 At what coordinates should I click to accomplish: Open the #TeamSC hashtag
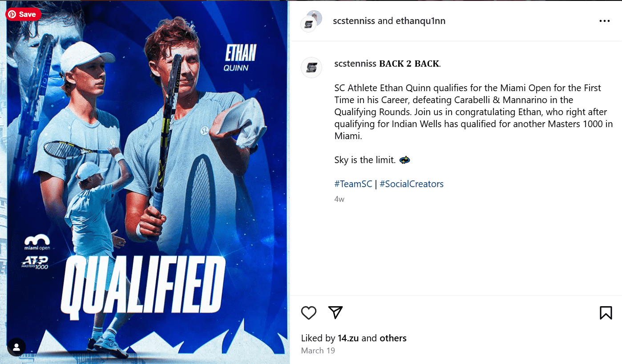[x=353, y=184]
